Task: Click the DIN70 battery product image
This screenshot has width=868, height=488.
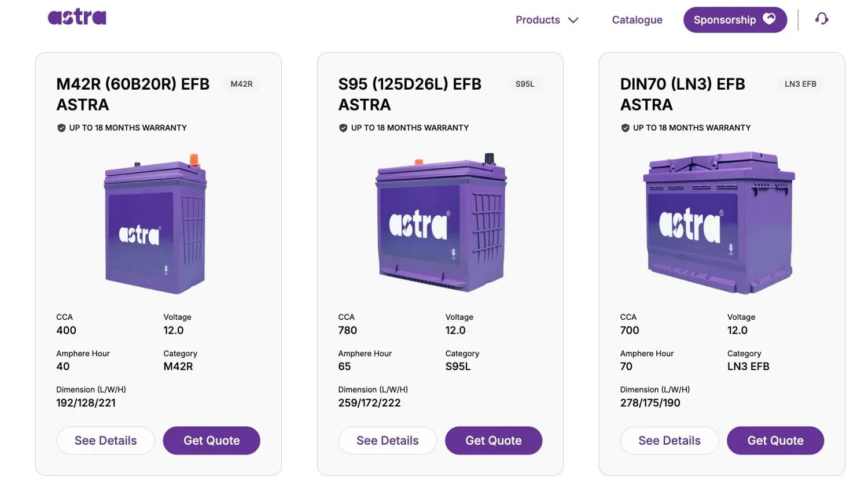Action: (719, 223)
